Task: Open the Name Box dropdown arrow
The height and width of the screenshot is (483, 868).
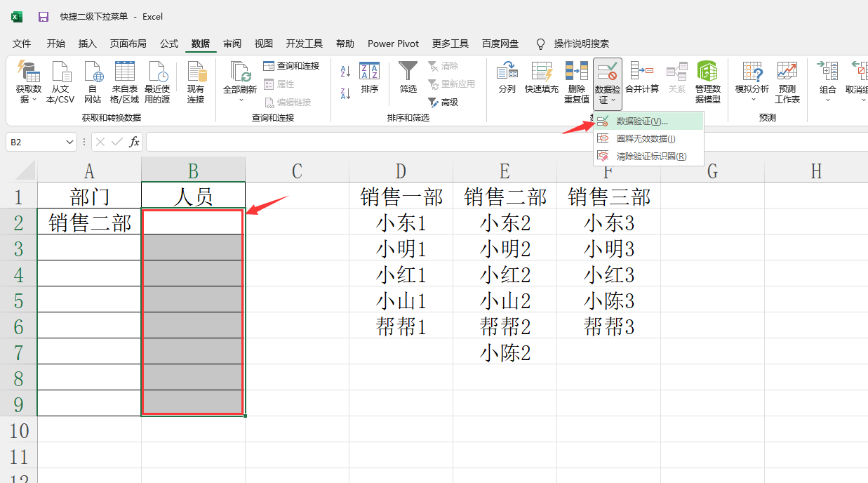Action: 69,142
